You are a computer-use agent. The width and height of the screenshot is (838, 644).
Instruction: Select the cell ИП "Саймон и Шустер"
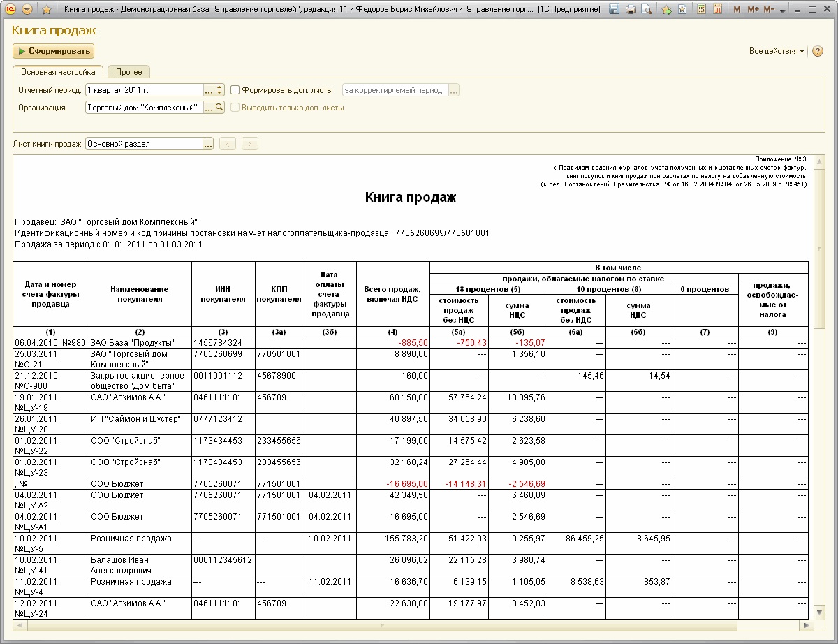pyautogui.click(x=140, y=424)
